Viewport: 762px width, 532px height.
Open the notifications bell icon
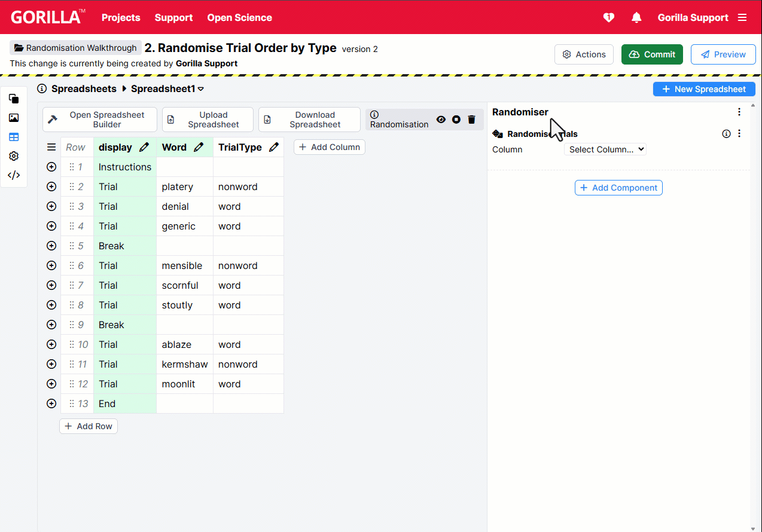point(636,17)
